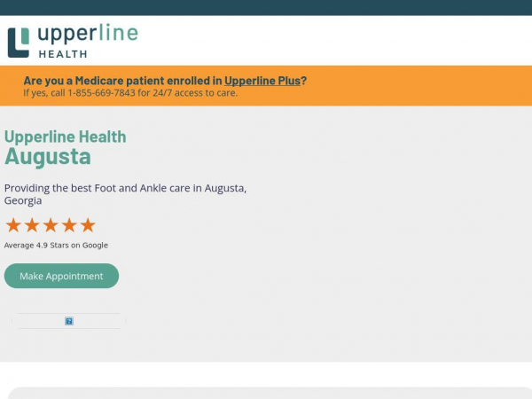532x399 pixels.
Task: Click the upperline wordmark in header
Action: click(88, 34)
